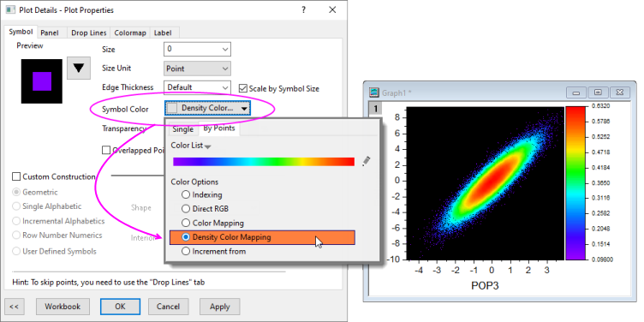644x322 pixels.
Task: Click the rainbow color list bar
Action: click(x=264, y=161)
